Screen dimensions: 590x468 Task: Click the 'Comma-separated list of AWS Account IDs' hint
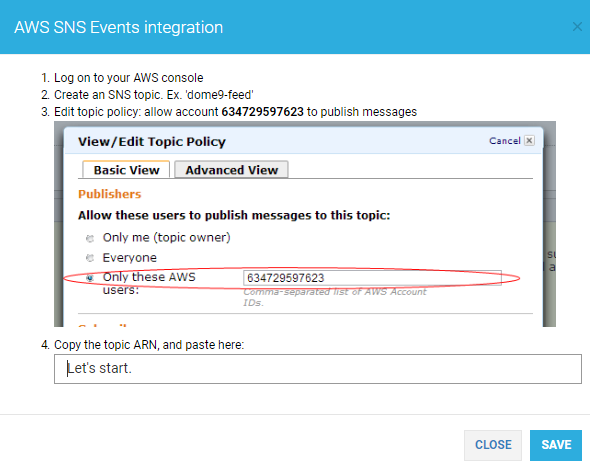[335, 297]
